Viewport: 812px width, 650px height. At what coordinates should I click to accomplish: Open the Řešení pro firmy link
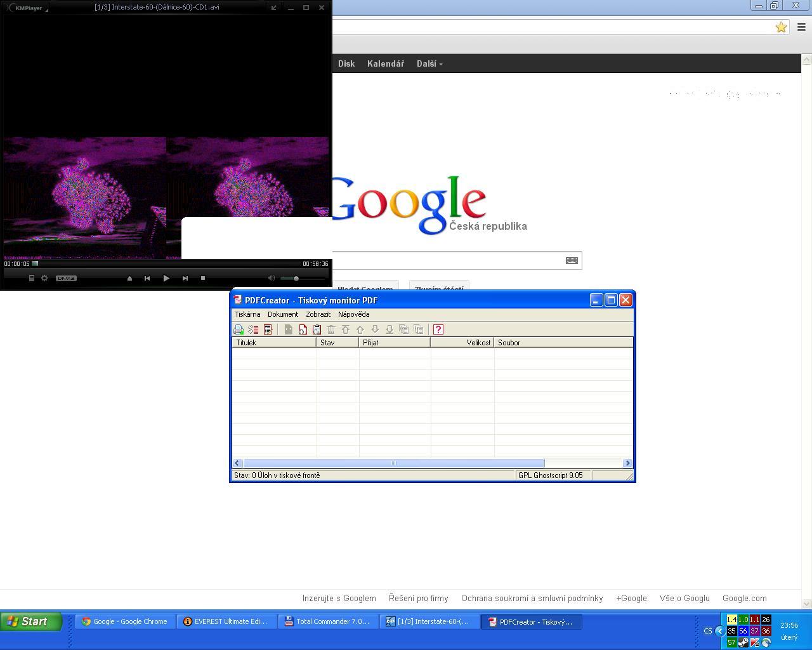[x=418, y=598]
